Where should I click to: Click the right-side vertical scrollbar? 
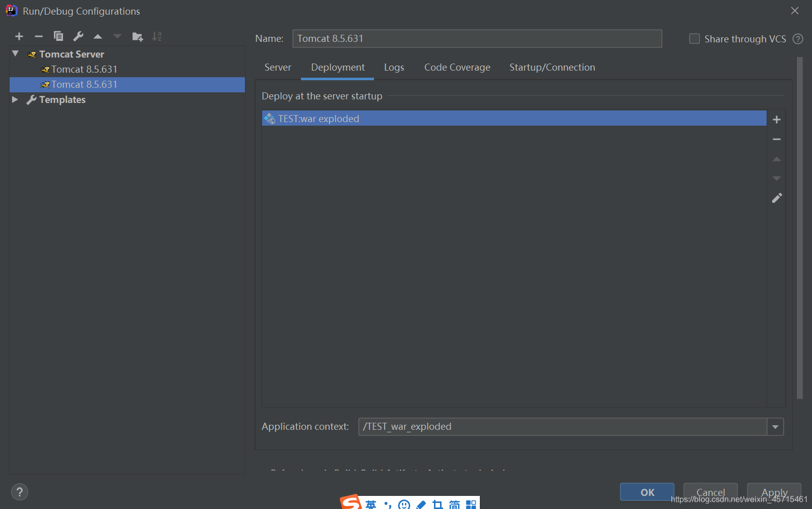799,227
